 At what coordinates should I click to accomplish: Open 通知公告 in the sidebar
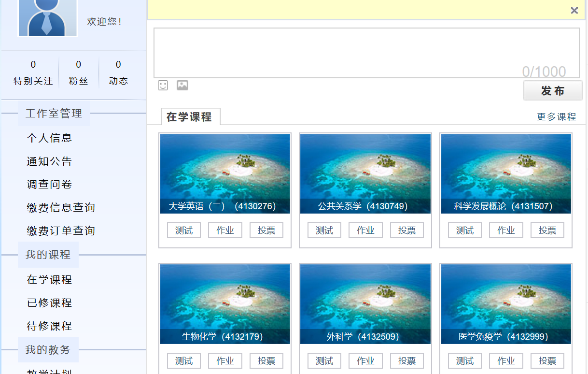[x=49, y=161]
